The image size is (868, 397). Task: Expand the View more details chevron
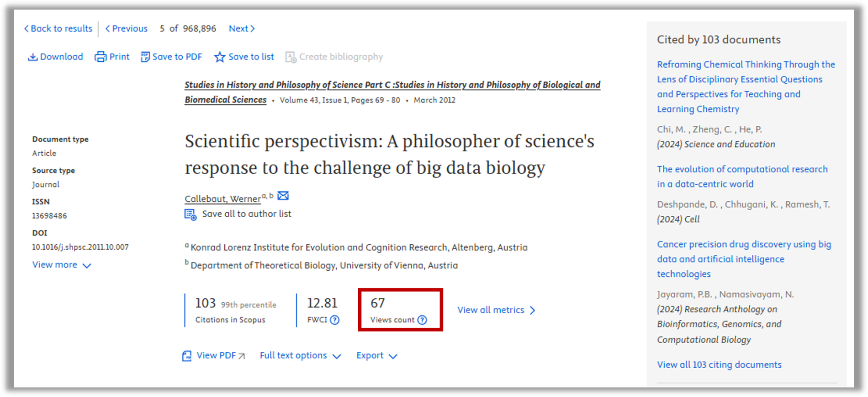pos(87,265)
